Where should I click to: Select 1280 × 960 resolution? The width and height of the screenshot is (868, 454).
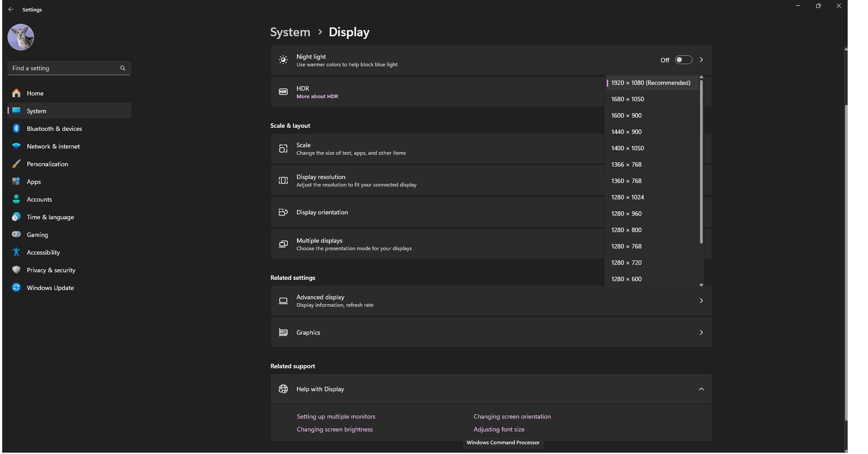pos(652,214)
